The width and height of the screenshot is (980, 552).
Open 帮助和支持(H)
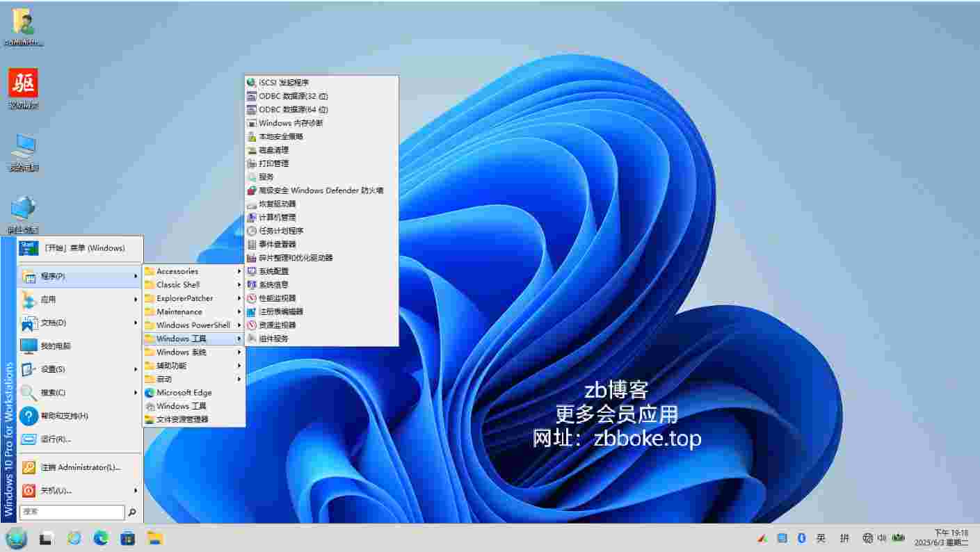coord(80,416)
